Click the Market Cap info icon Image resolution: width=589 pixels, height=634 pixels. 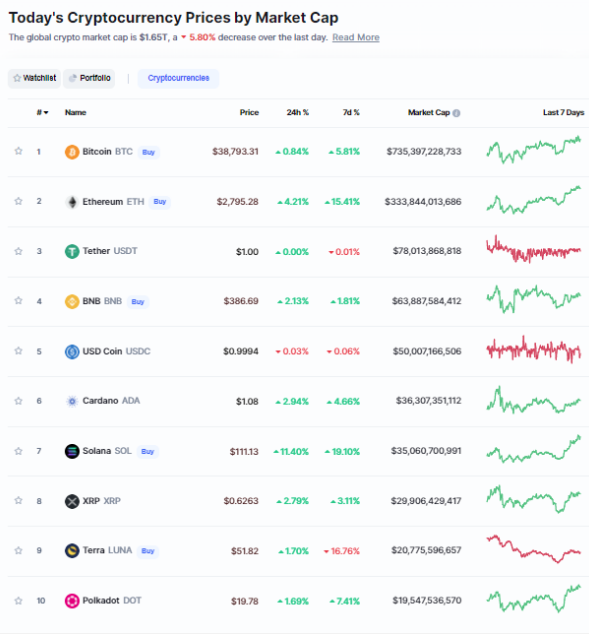click(x=456, y=113)
